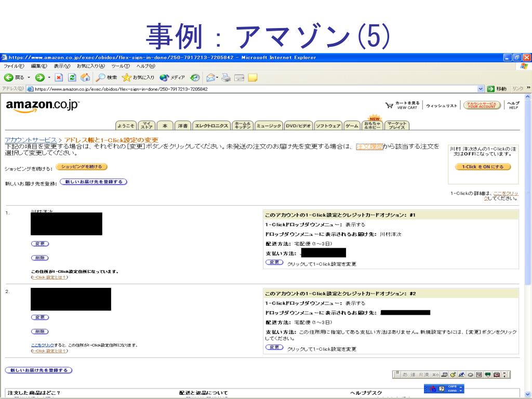The height and width of the screenshot is (399, 532).
Task: Print the page via printer icon
Action: [226, 78]
